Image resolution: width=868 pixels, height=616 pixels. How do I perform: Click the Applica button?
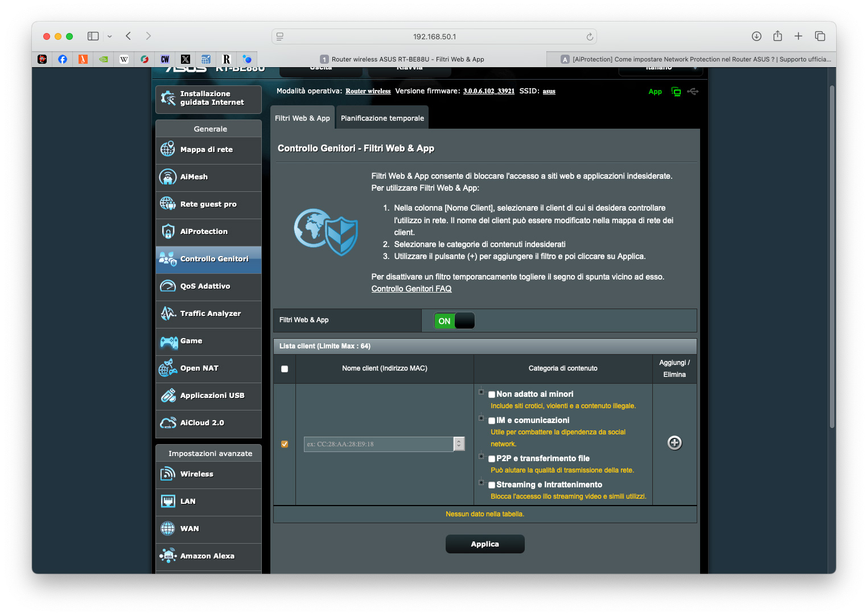(485, 544)
